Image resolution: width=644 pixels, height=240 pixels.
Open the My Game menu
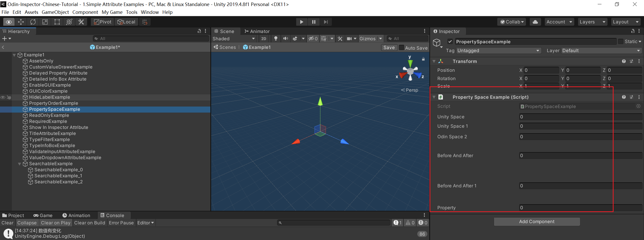tap(112, 12)
